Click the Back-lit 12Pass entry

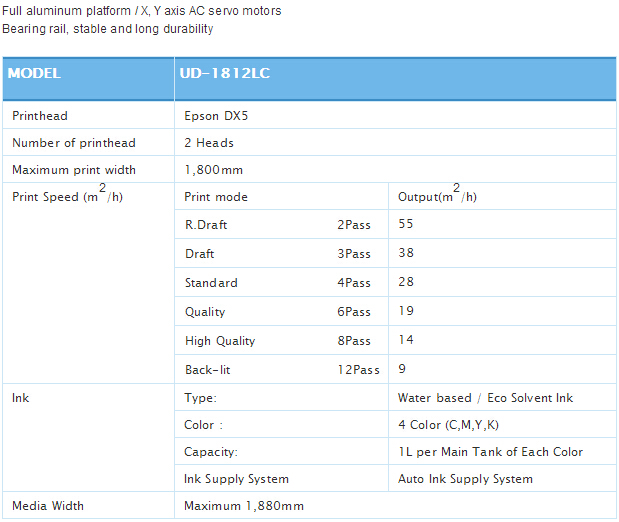pyautogui.click(x=358, y=370)
